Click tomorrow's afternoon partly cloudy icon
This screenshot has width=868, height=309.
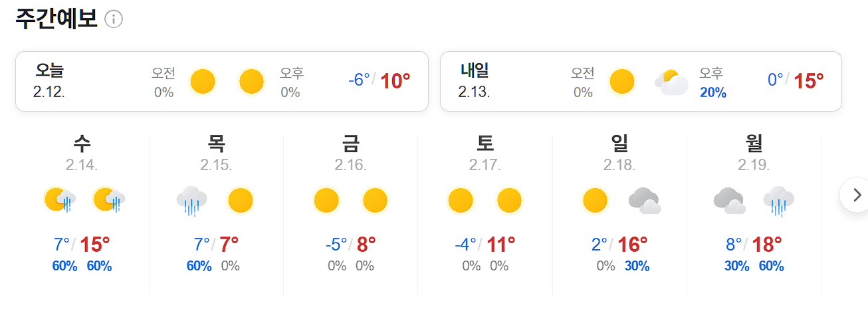(671, 82)
